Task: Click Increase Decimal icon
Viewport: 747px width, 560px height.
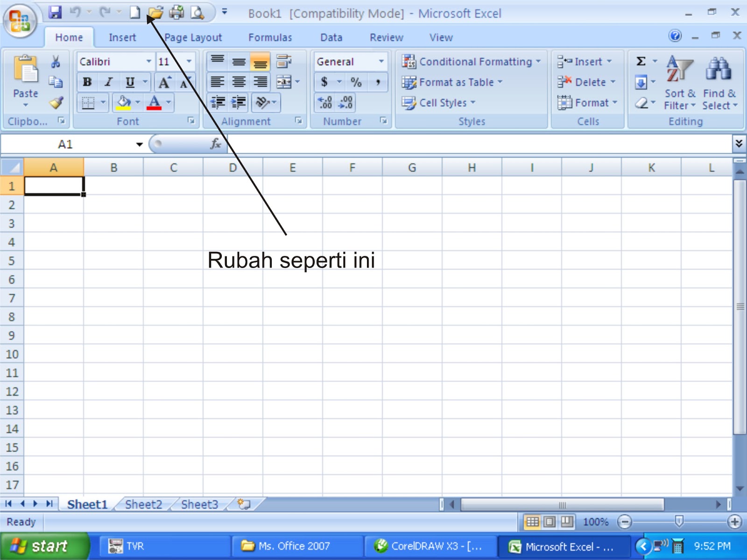Action: (x=325, y=103)
